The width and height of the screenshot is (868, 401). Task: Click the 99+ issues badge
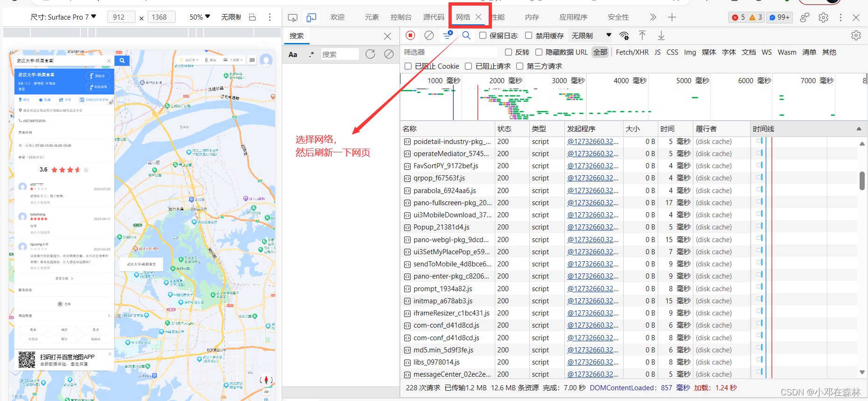(x=779, y=17)
